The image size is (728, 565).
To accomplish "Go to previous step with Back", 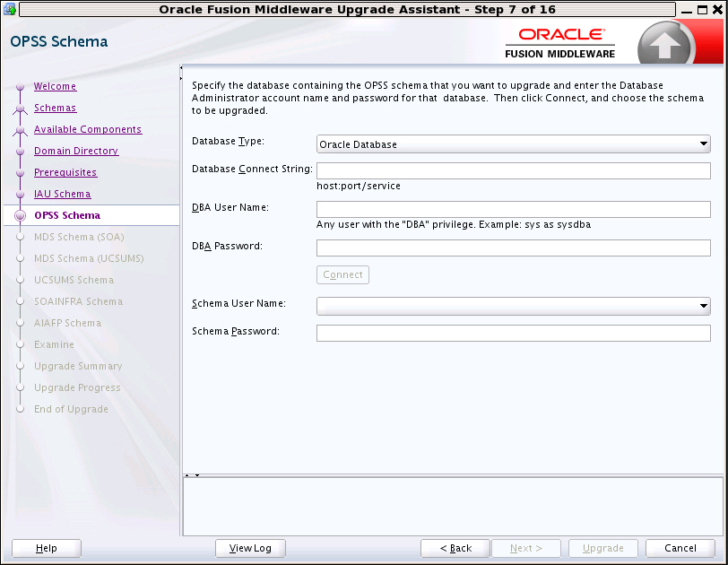I will pos(455,548).
